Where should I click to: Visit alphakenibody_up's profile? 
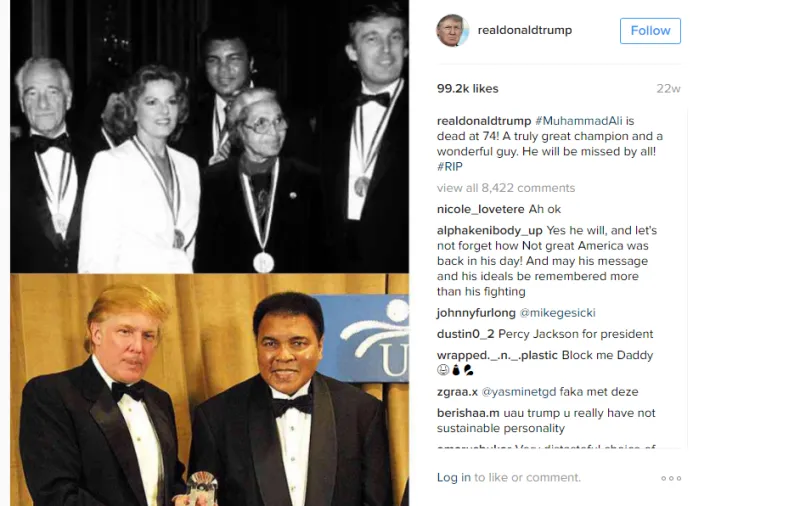click(x=490, y=230)
